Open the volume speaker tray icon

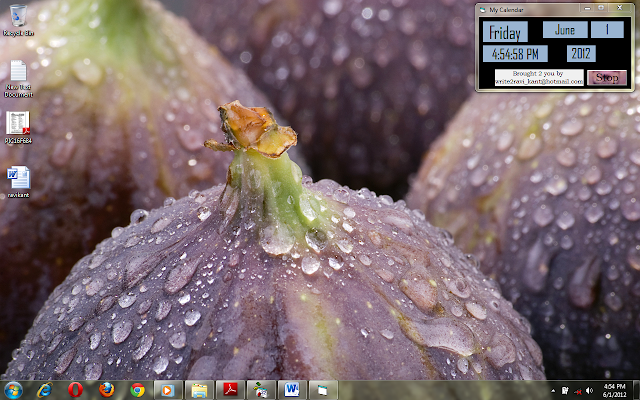589,391
